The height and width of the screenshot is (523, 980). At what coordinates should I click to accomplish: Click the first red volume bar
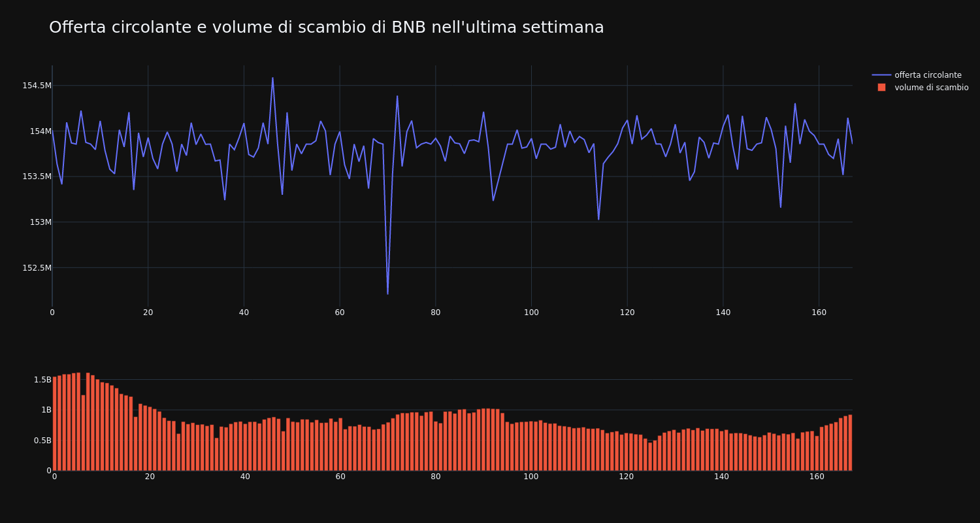pyautogui.click(x=54, y=424)
